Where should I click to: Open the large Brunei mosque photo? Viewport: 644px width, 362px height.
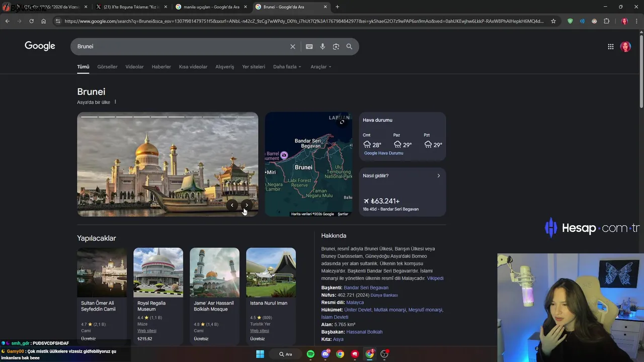(x=168, y=164)
